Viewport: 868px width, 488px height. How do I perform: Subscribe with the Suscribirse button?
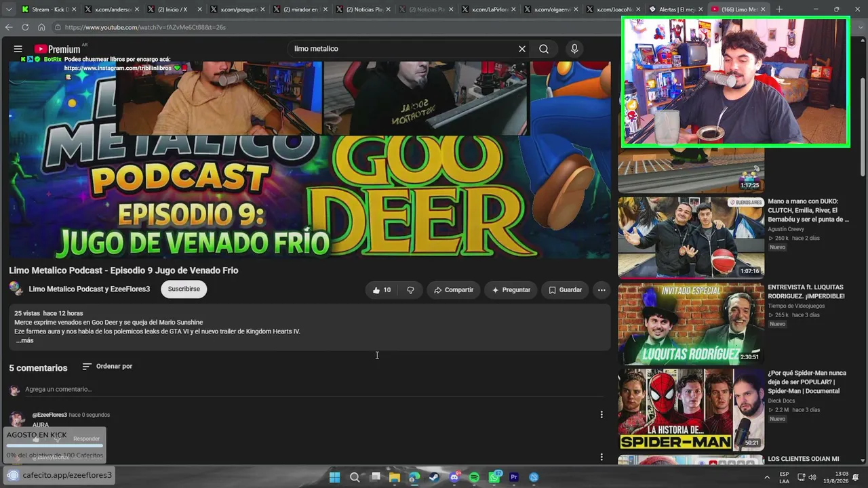pyautogui.click(x=184, y=289)
